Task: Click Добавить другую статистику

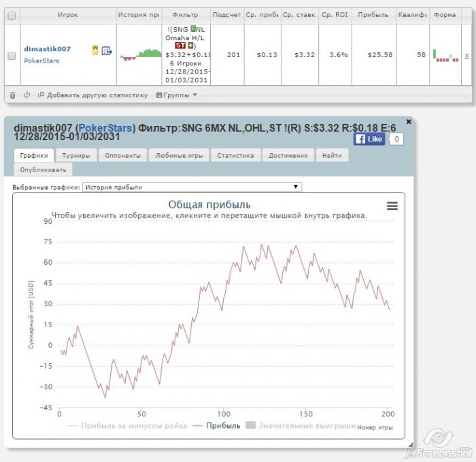Action: [x=97, y=95]
